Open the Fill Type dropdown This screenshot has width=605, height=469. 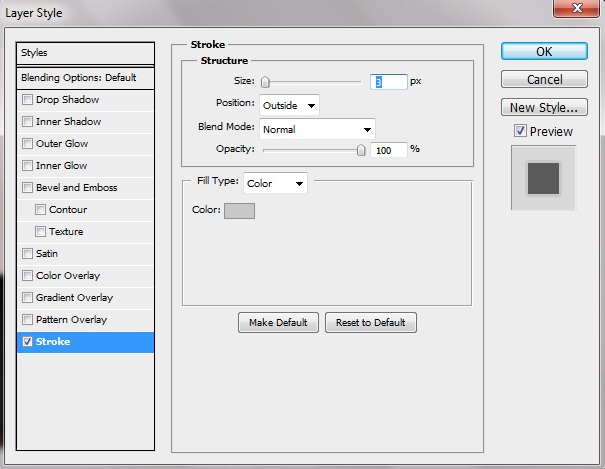pyautogui.click(x=275, y=183)
